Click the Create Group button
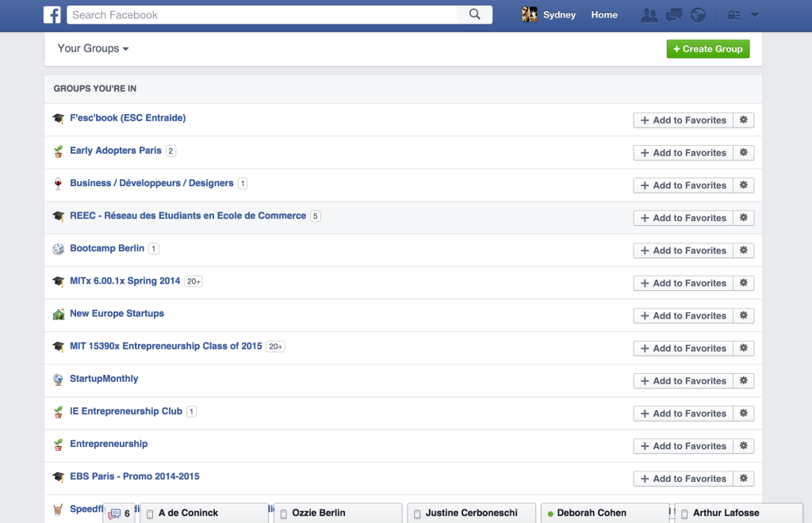The width and height of the screenshot is (812, 523). pos(708,48)
